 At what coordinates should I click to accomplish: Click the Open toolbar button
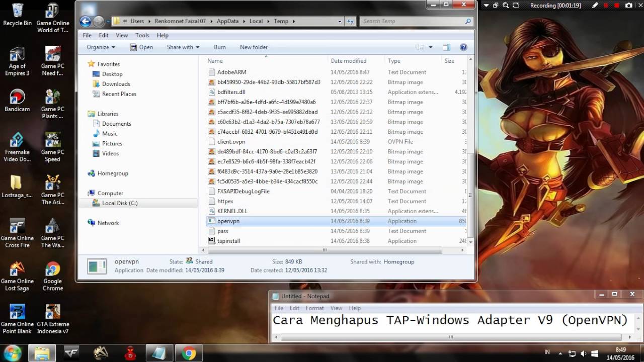click(x=141, y=47)
